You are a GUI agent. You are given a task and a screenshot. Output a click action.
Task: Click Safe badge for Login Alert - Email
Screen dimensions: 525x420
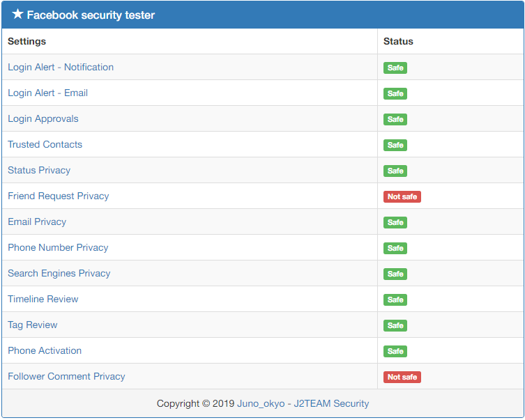coord(395,93)
